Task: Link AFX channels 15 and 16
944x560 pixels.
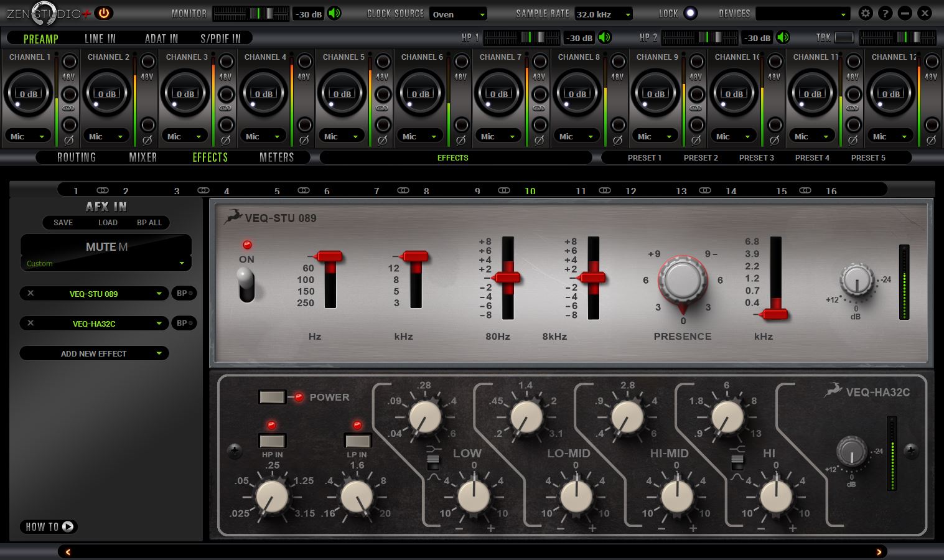Action: [805, 190]
